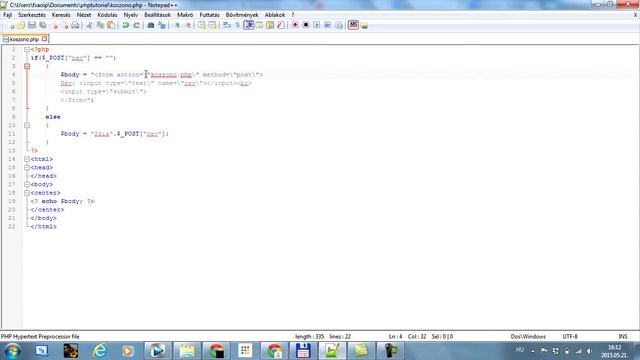This screenshot has width=640, height=360.
Task: Start macro recording with the red dot
Action: [x=295, y=25]
